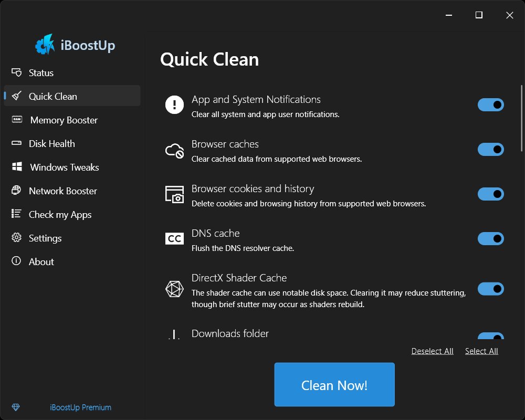The height and width of the screenshot is (420, 525).
Task: Close the iBoostUp window
Action: [509, 15]
